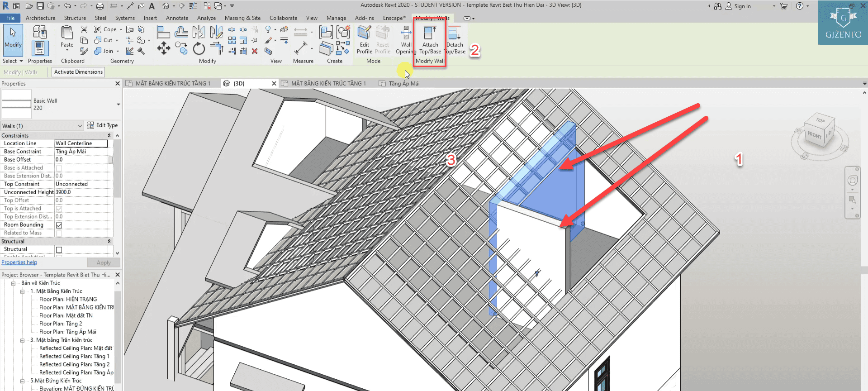Toggle Room Bounding checkbox
The height and width of the screenshot is (391, 868).
(59, 225)
